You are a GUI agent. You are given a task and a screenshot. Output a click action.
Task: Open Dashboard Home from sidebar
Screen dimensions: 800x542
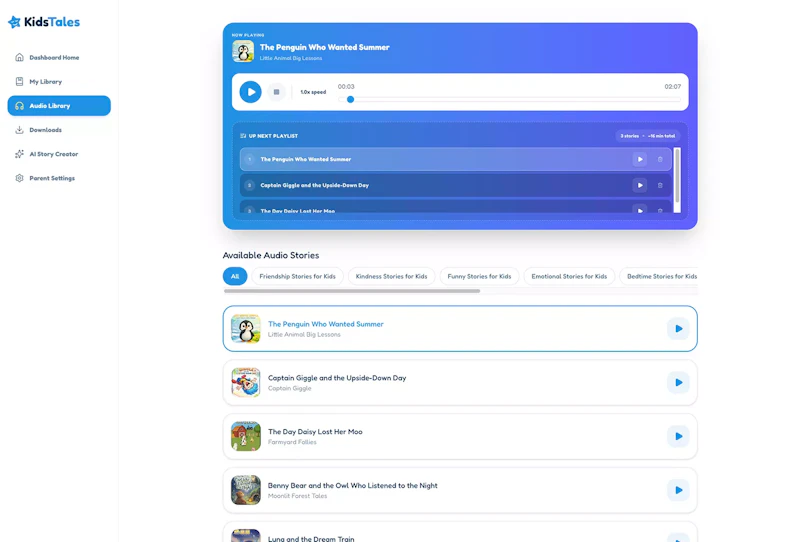tap(59, 58)
